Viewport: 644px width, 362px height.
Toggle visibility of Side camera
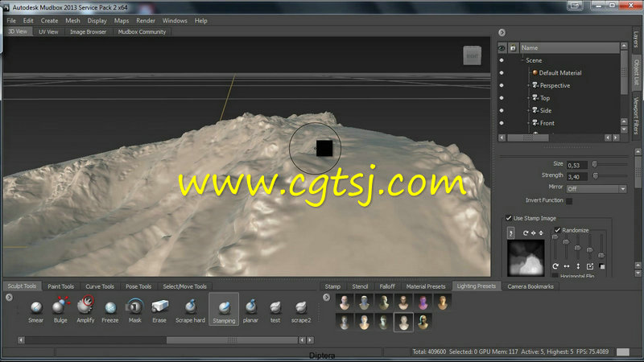pyautogui.click(x=502, y=110)
